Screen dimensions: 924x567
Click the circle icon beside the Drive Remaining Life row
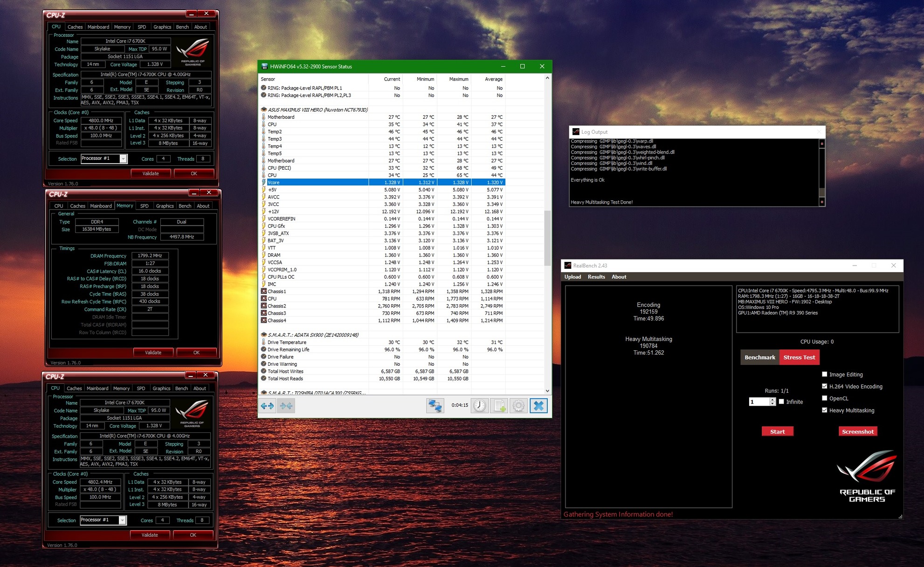coord(263,349)
